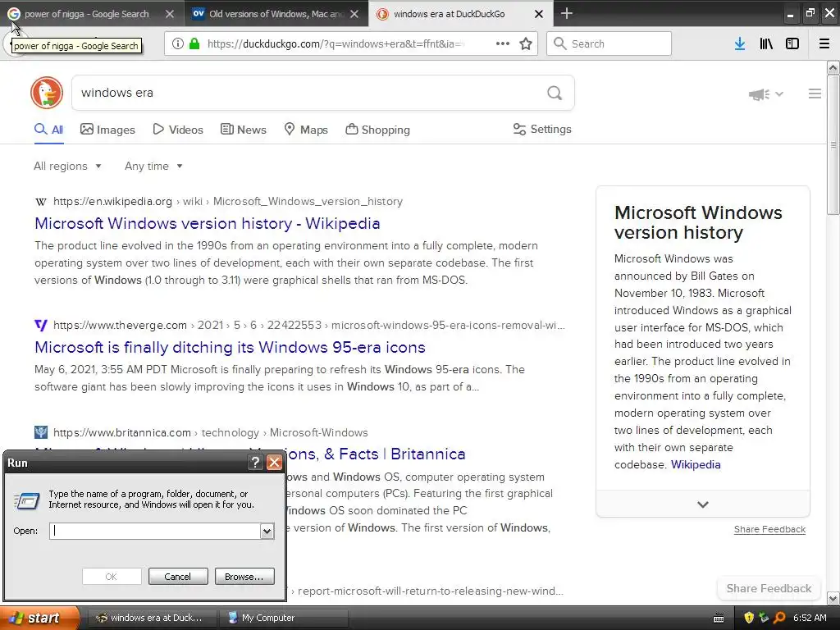This screenshot has height=630, width=840.
Task: Focus the Run dialog Open text field
Action: [155, 531]
